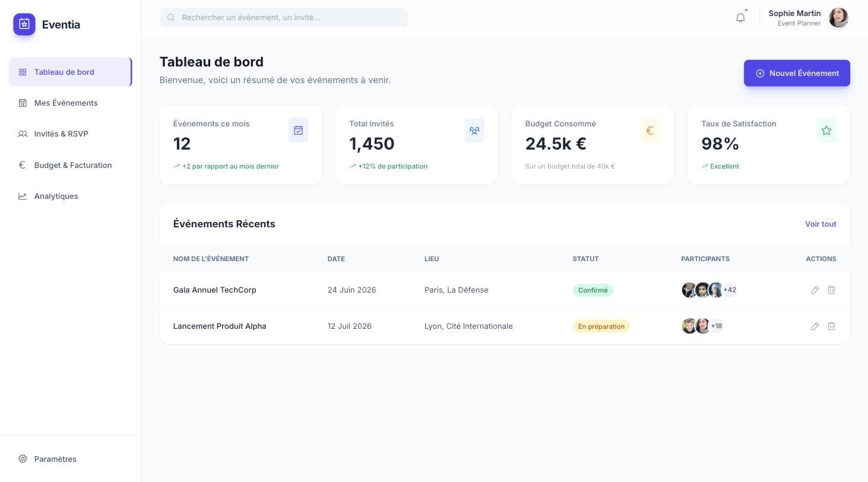Viewport: 868px width, 482px height.
Task: Click the Analytiques chart icon
Action: 23,196
